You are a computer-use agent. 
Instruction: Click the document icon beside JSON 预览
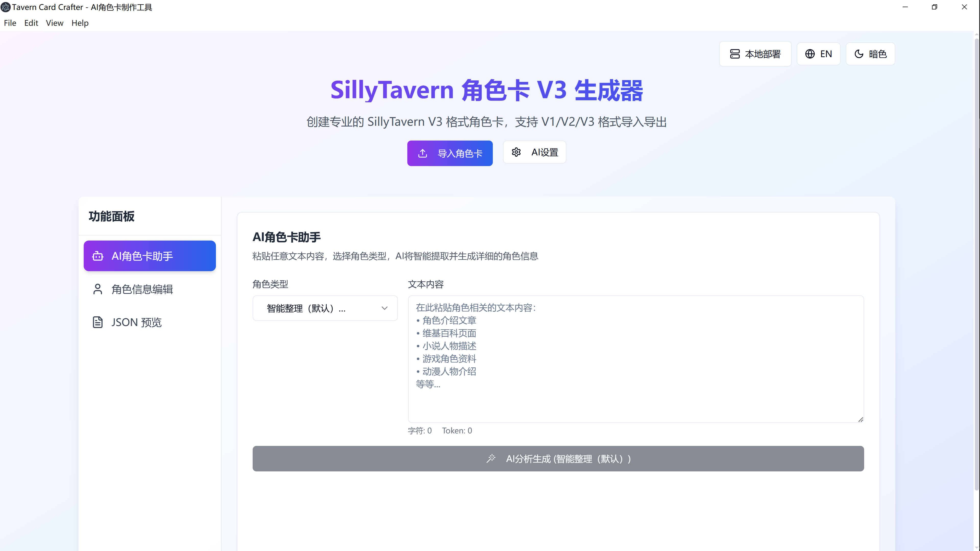pos(98,322)
